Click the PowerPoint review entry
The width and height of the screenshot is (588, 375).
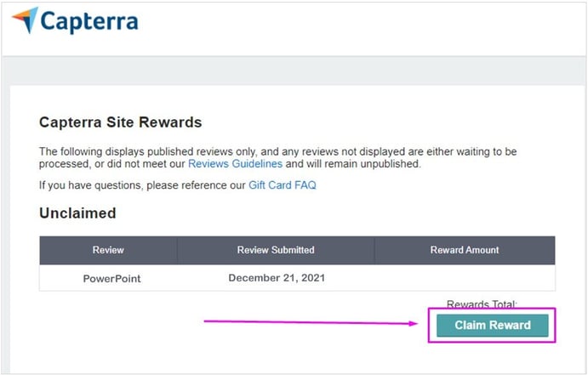pos(111,279)
